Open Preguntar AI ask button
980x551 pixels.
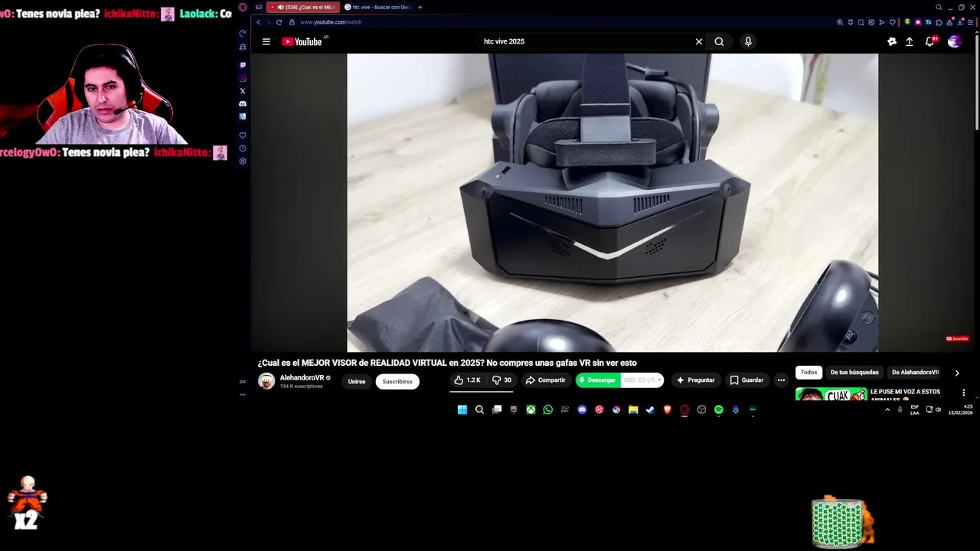695,380
